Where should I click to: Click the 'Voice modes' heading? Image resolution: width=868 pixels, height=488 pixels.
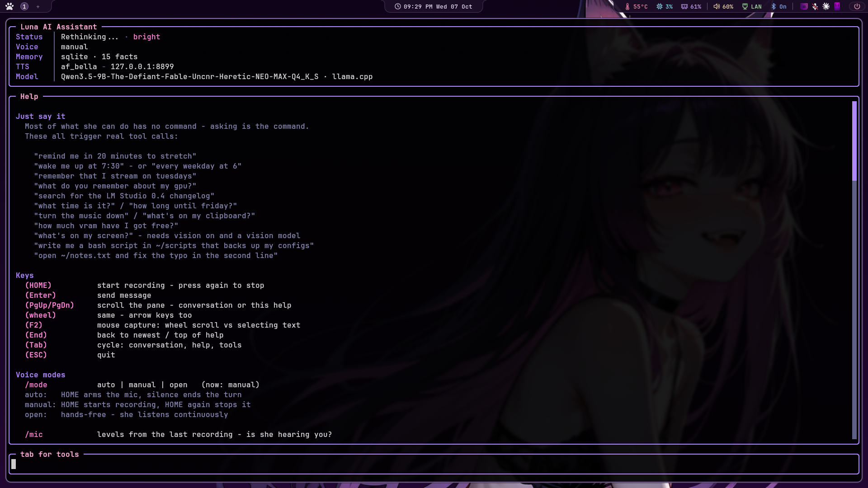[41, 375]
